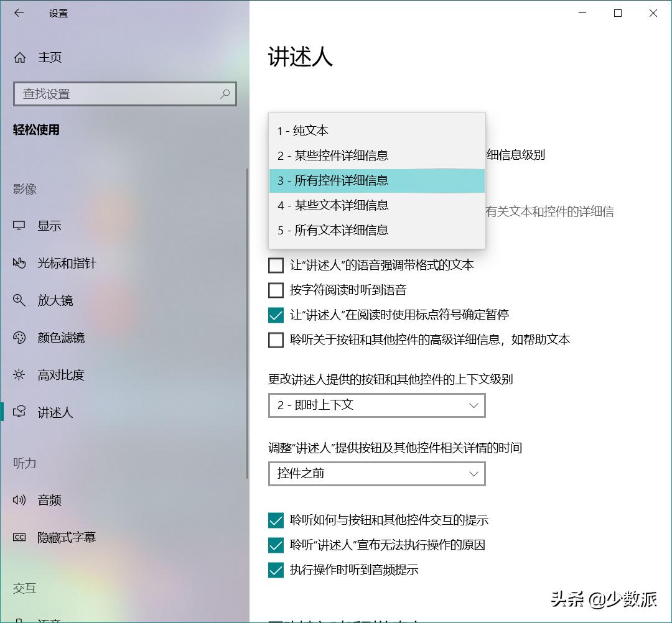This screenshot has width=672, height=623.
Task: 关闭"让讲述人在阅读时使用标点符号确定暂停"选项
Action: (x=276, y=315)
